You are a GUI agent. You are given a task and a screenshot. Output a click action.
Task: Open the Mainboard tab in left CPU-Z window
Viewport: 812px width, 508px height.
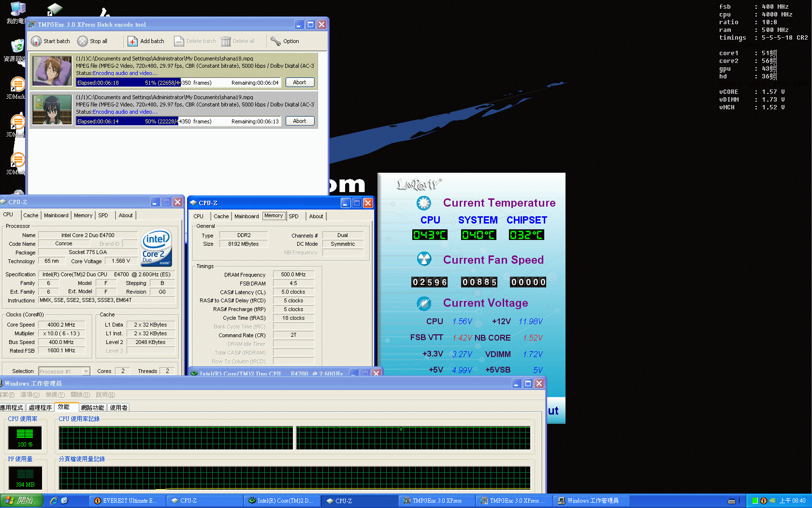(x=56, y=215)
